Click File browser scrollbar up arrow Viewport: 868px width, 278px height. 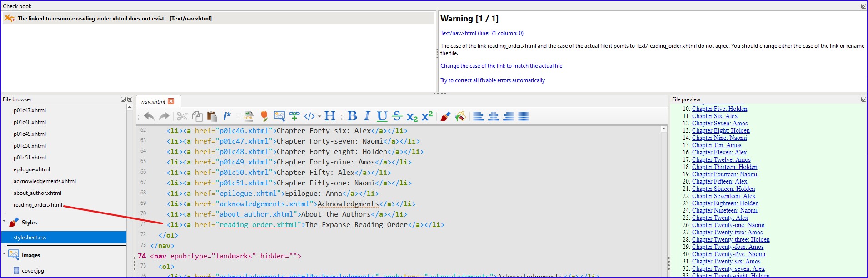click(x=130, y=107)
